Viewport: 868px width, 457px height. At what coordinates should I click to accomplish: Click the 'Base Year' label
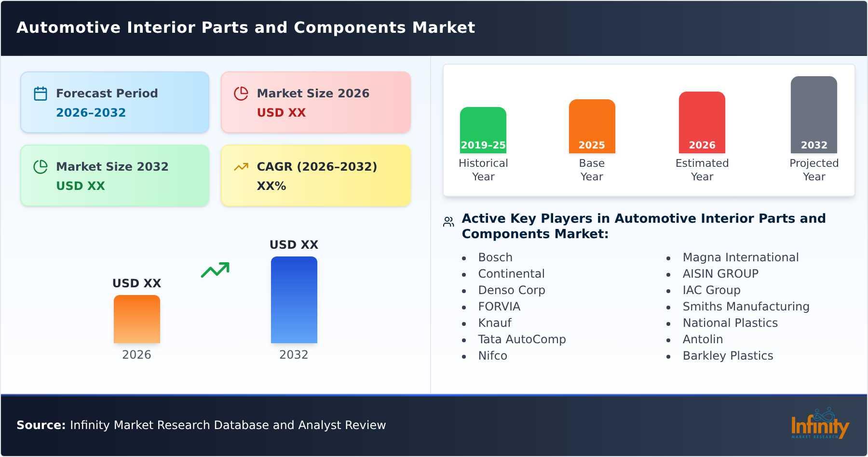coord(592,170)
